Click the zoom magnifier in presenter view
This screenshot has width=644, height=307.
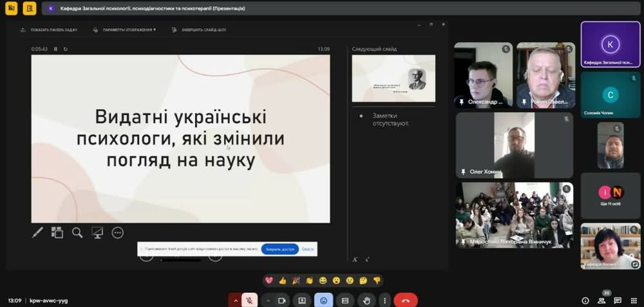tap(77, 233)
